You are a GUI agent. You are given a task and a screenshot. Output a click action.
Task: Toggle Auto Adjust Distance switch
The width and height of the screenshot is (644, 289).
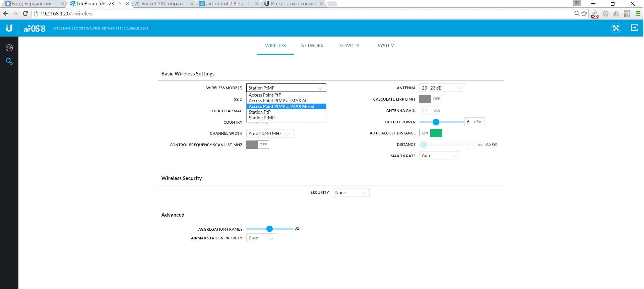tap(431, 133)
